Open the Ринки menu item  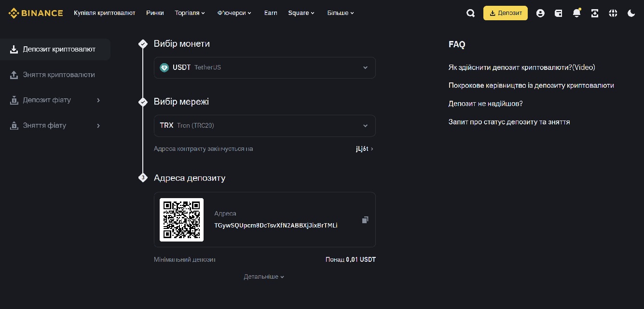click(x=155, y=13)
